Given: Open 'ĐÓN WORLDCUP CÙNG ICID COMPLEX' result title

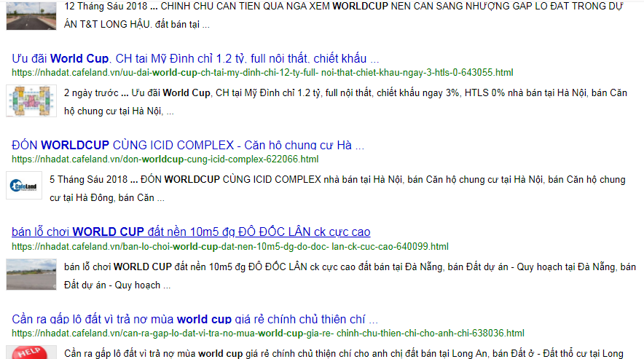Looking at the screenshot, I should point(188,145).
